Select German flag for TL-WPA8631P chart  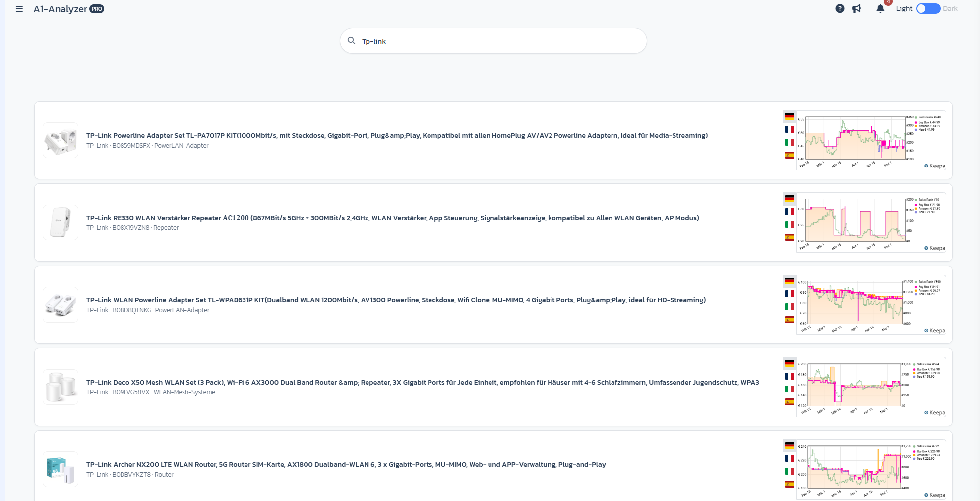(789, 281)
